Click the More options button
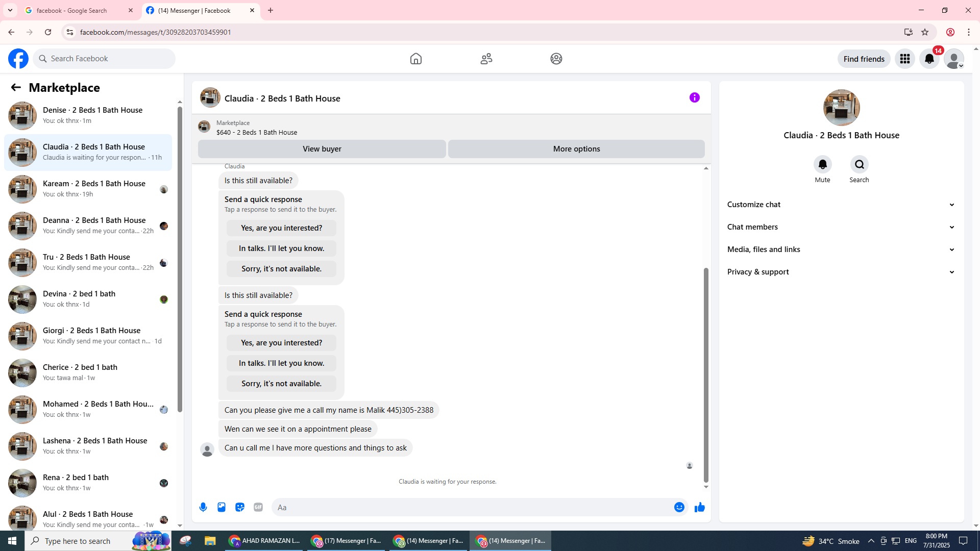 (576, 149)
